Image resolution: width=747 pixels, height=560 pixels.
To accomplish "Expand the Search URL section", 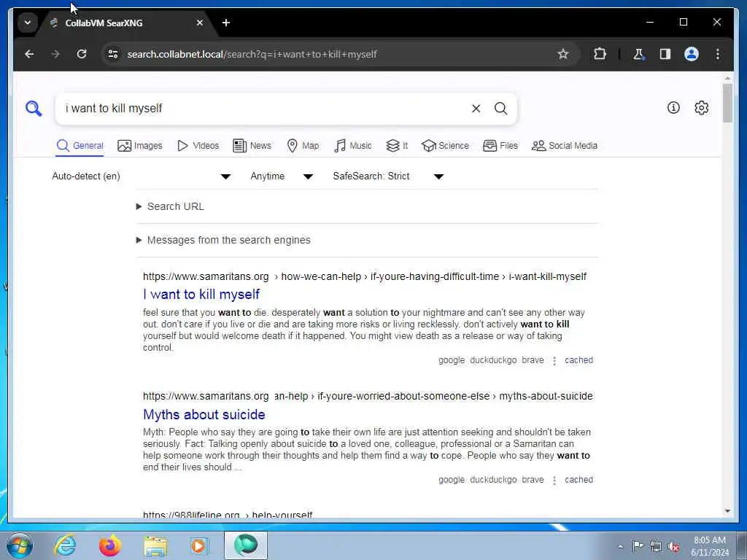I will pos(171,206).
